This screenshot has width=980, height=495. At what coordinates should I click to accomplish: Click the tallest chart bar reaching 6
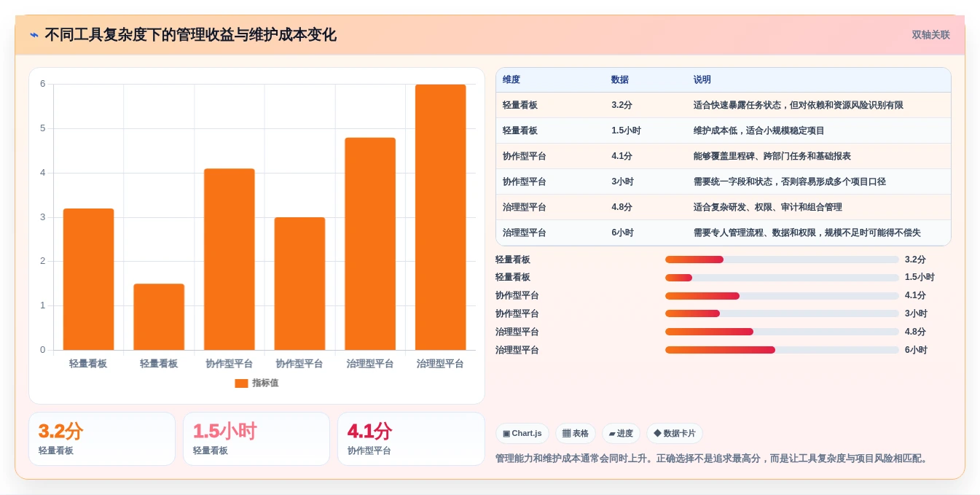click(440, 217)
